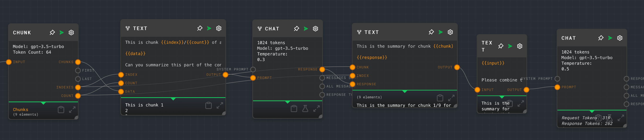Copy 'This is chunk 1' output to clipboard
The height and width of the screenshot is (140, 644).
208,105
